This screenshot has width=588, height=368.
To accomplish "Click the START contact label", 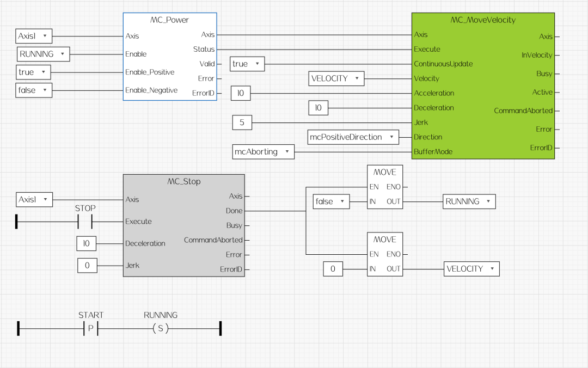I will click(x=91, y=315).
